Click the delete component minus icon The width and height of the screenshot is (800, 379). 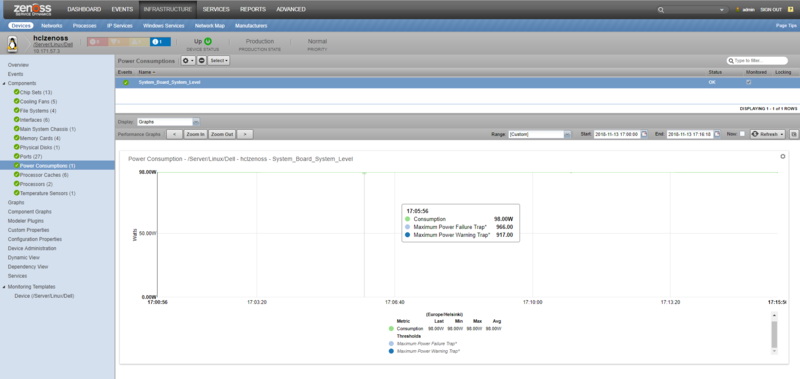[202, 61]
